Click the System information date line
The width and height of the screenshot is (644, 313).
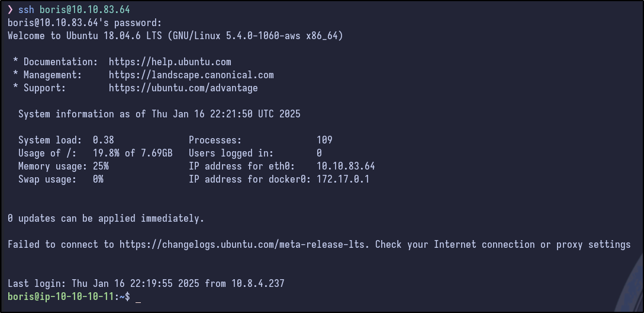coord(159,114)
